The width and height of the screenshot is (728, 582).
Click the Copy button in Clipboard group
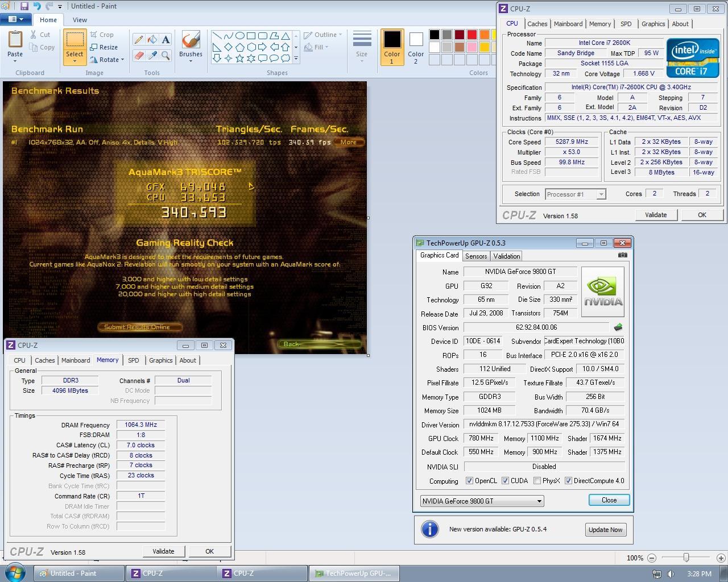pyautogui.click(x=42, y=47)
